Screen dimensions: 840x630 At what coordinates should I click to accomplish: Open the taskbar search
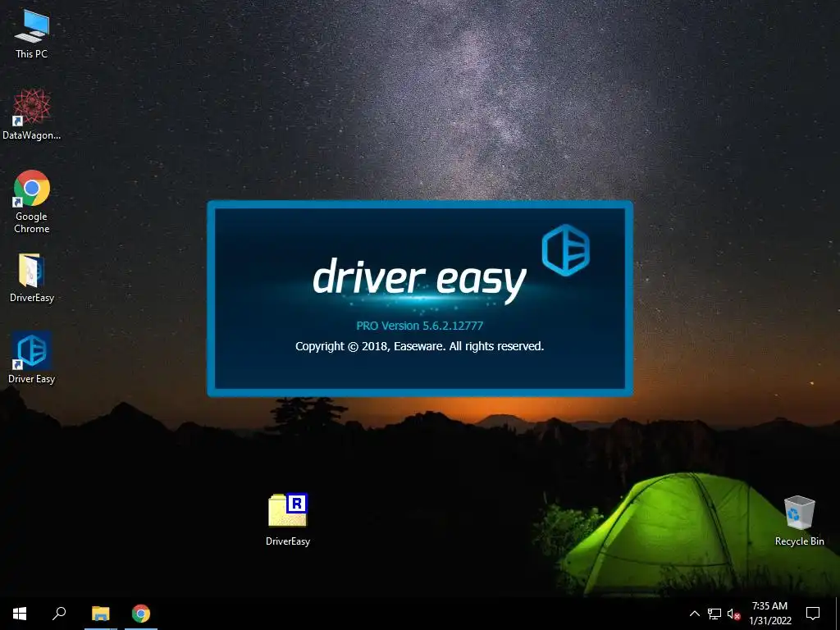tap(59, 614)
